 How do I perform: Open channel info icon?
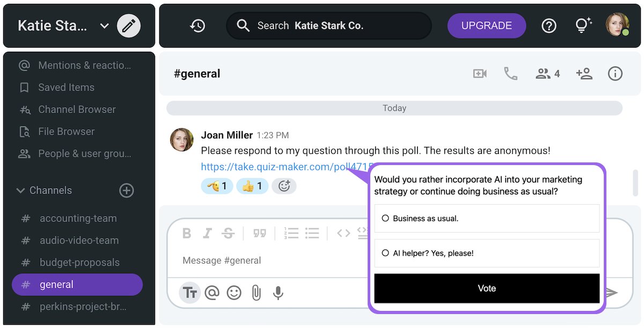(615, 74)
